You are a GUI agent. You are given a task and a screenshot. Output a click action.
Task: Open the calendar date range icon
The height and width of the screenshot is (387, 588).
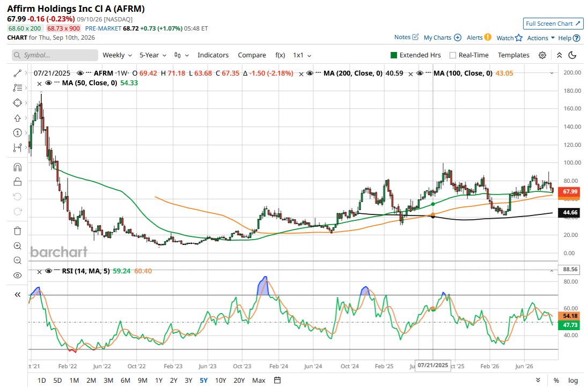coord(277,380)
